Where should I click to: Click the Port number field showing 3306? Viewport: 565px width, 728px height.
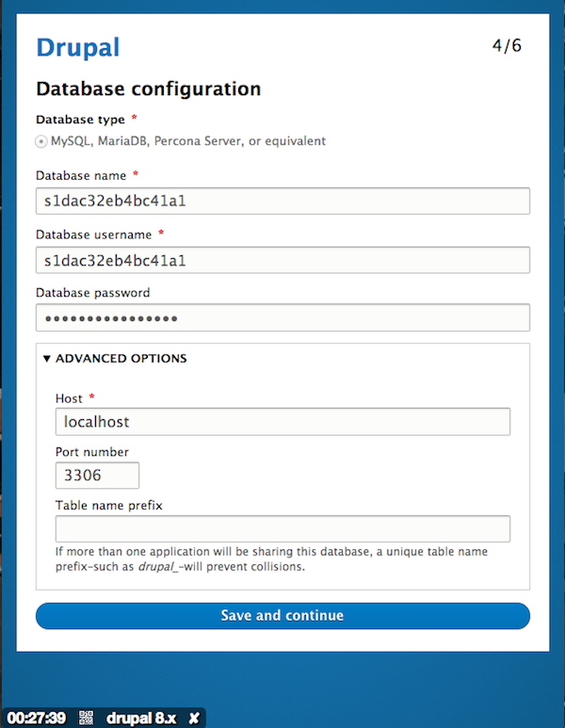tap(97, 476)
